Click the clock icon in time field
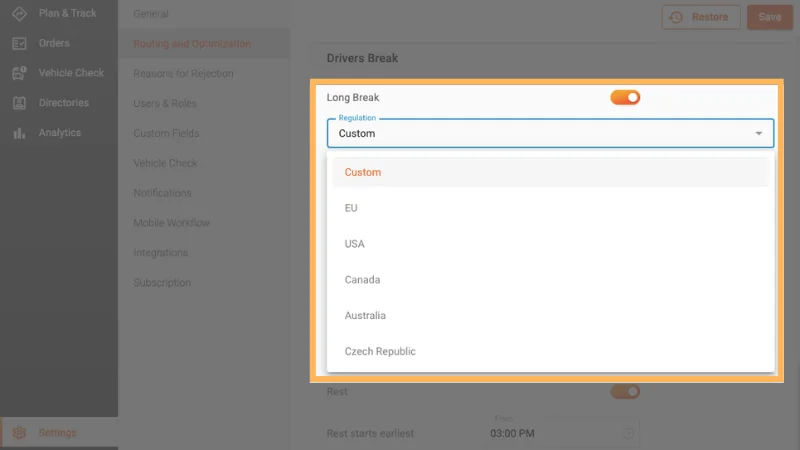Viewport: 800px width, 450px height. [x=629, y=433]
